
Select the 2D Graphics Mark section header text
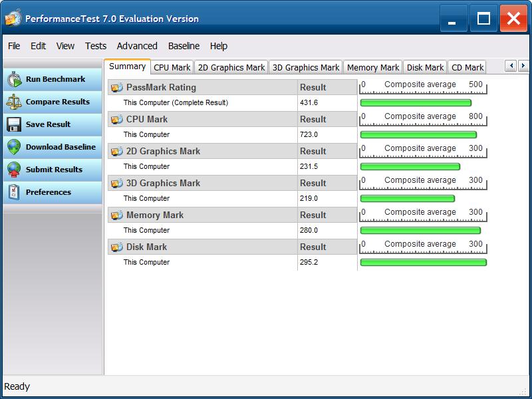click(x=163, y=152)
